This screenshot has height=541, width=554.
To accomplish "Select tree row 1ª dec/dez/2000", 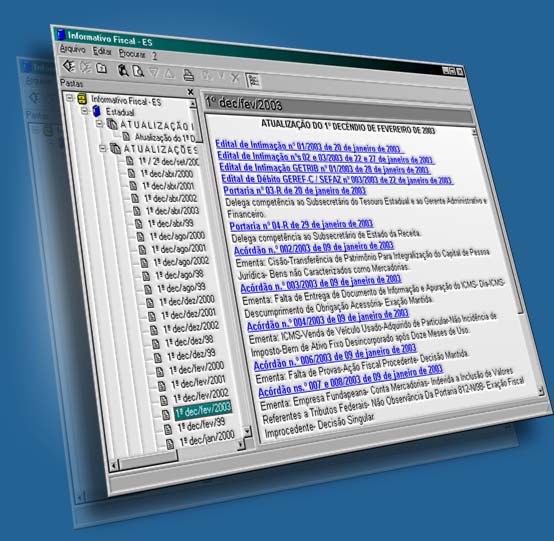I will pyautogui.click(x=187, y=301).
